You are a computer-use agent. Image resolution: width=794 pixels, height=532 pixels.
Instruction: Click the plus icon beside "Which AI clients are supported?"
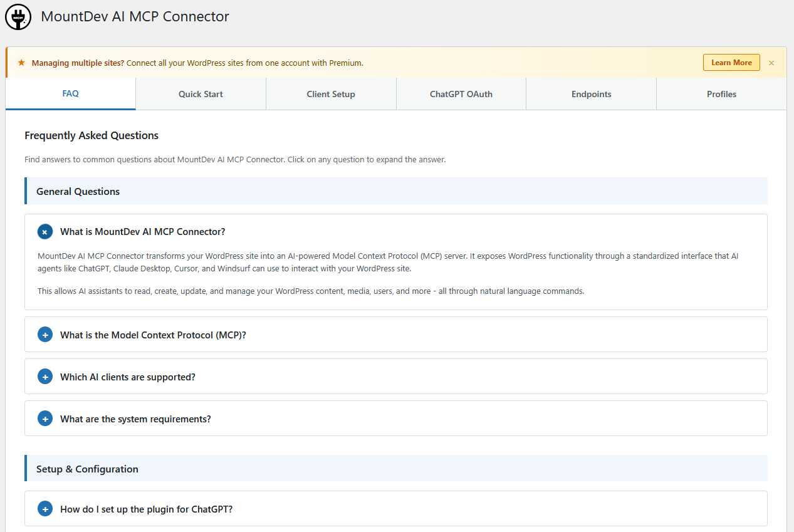[44, 377]
